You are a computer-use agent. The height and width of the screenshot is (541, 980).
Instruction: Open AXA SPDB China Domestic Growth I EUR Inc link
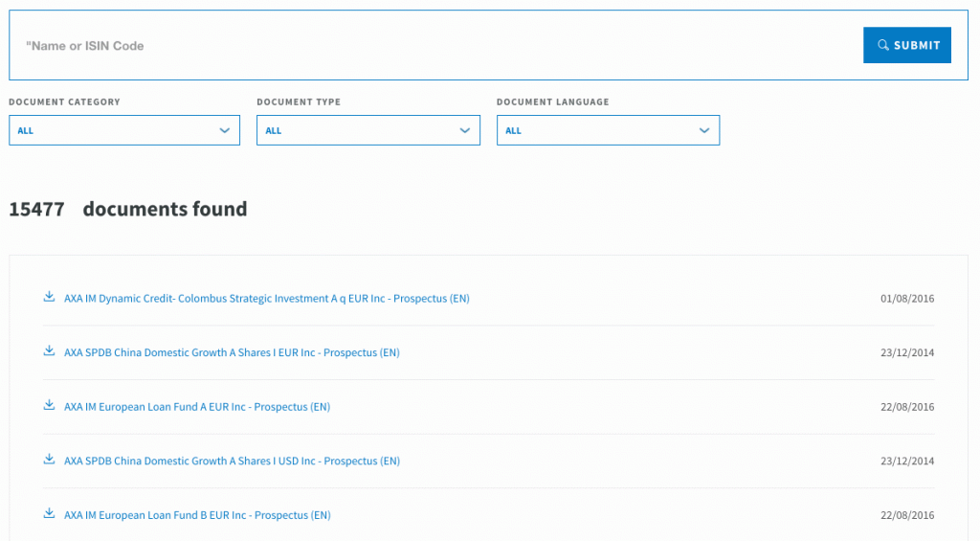click(232, 352)
